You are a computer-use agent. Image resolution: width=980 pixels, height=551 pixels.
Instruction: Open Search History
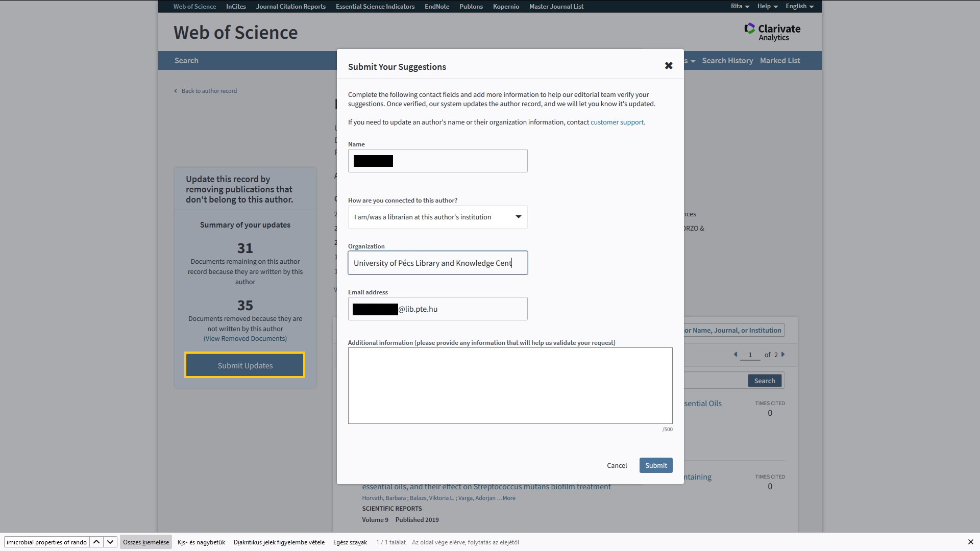727,60
